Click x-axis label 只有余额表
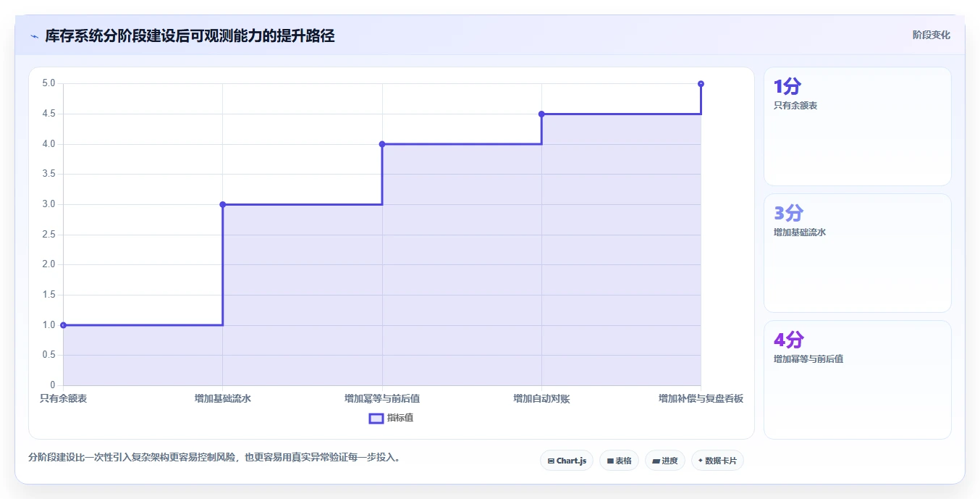 pyautogui.click(x=64, y=398)
